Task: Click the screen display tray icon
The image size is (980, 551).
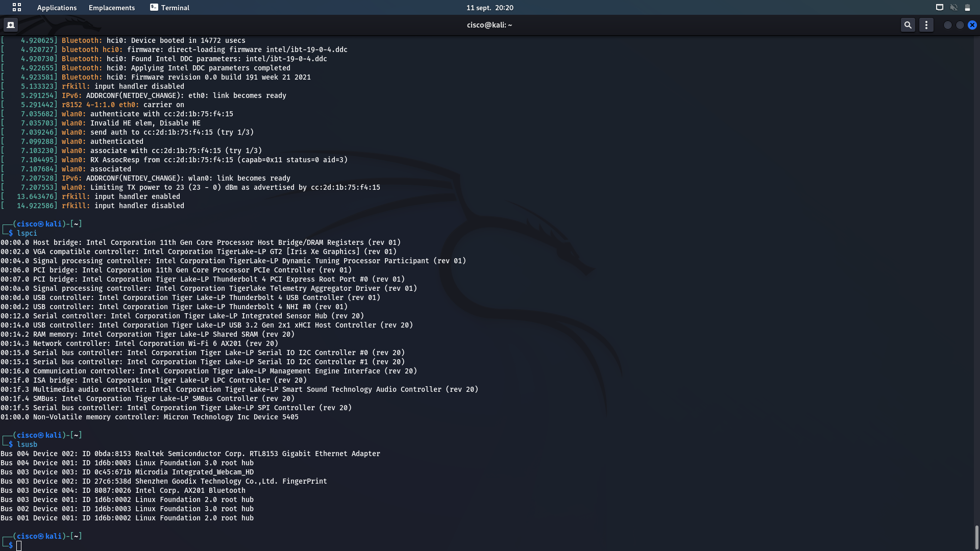Action: 939,8
